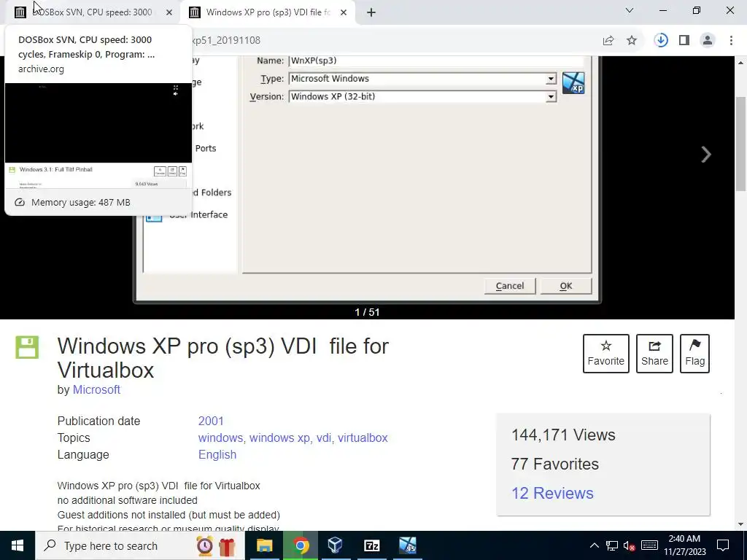Close the DOSBox SVN tab
This screenshot has height=560, width=747.
[x=169, y=12]
